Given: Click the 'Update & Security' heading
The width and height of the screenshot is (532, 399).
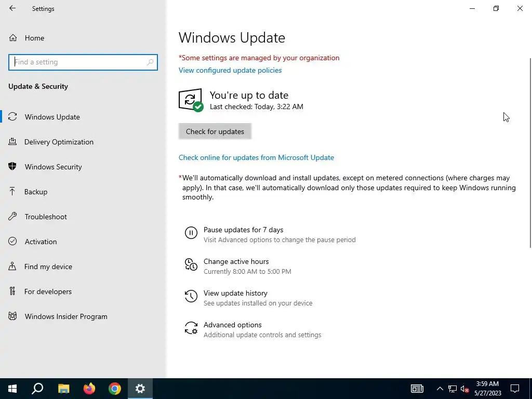Looking at the screenshot, I should [38, 86].
